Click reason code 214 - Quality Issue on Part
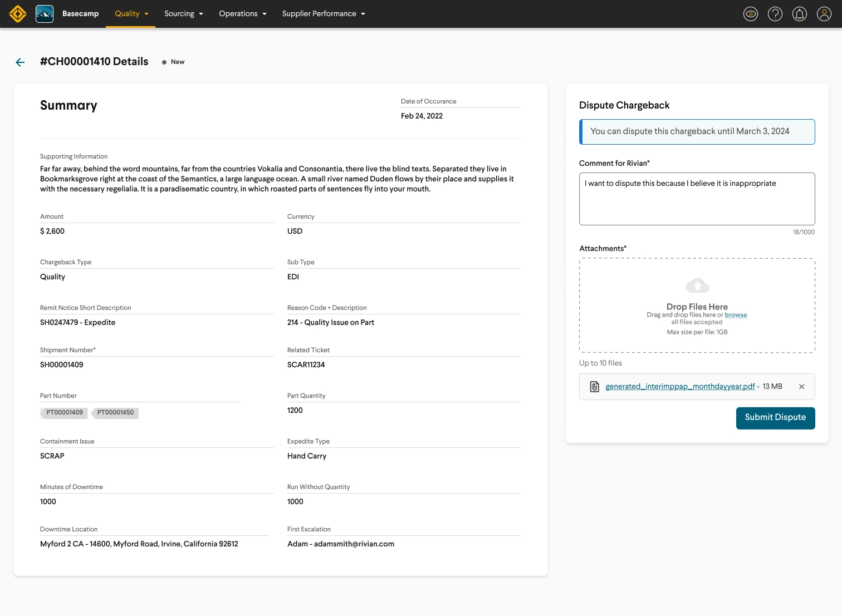 (331, 323)
